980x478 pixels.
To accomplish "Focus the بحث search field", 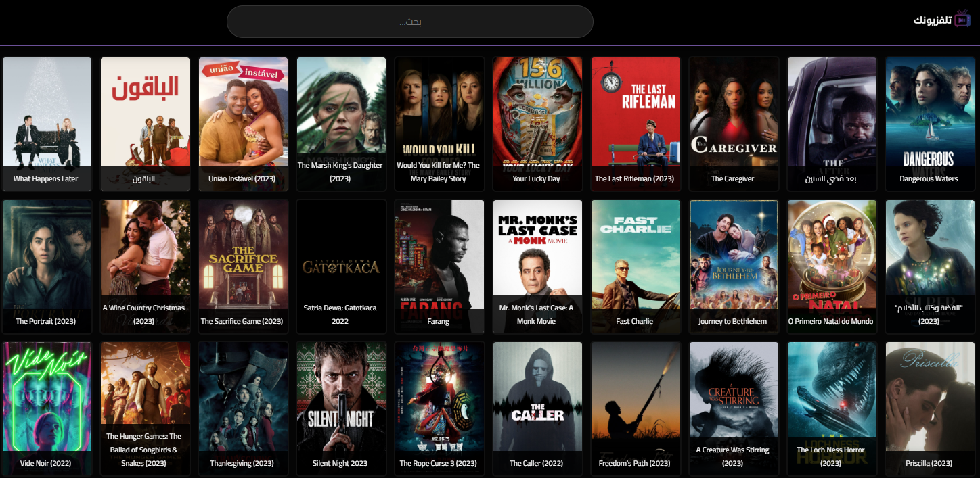I will [x=410, y=22].
